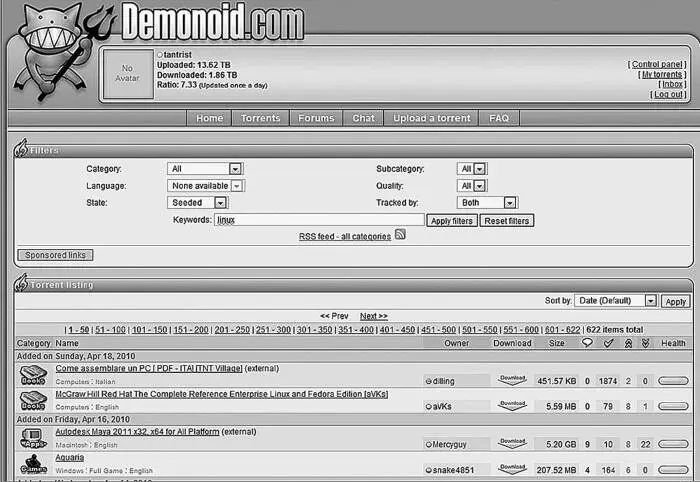700x482 pixels.
Task: Click the No Avatar placeholder image
Action: [128, 74]
